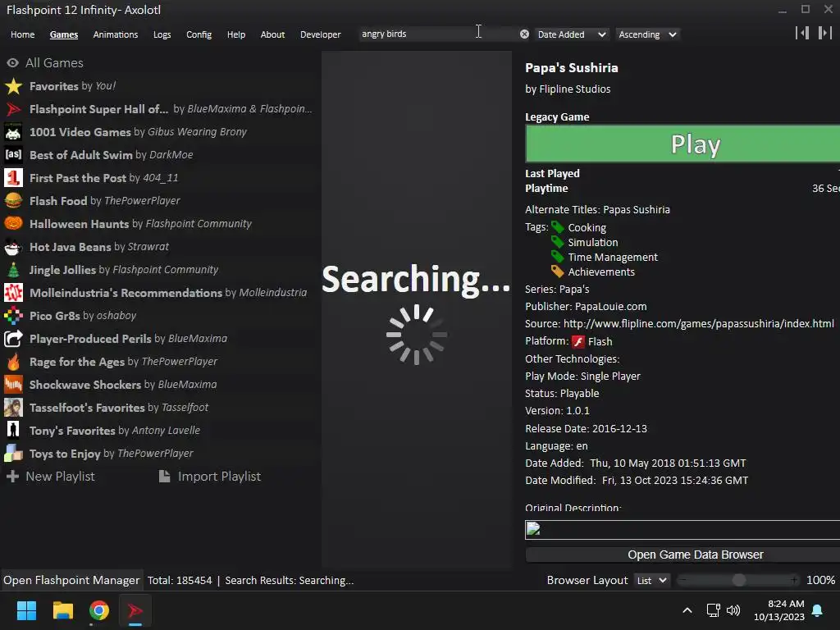Open File Explorer from taskbar

point(62,610)
